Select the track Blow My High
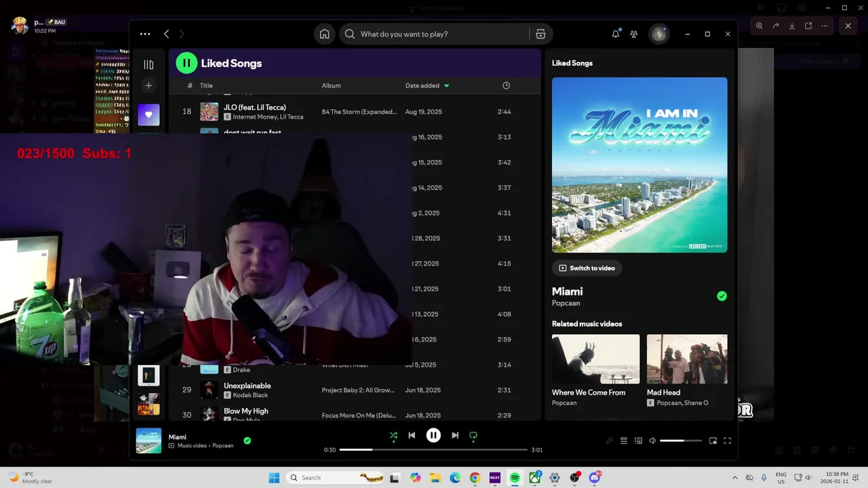Image resolution: width=868 pixels, height=488 pixels. [245, 411]
